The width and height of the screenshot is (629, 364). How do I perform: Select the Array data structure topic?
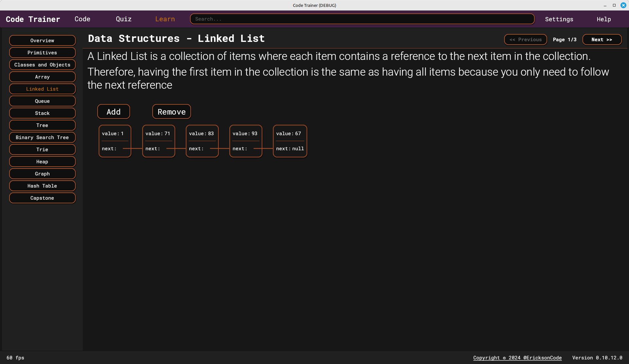(42, 77)
